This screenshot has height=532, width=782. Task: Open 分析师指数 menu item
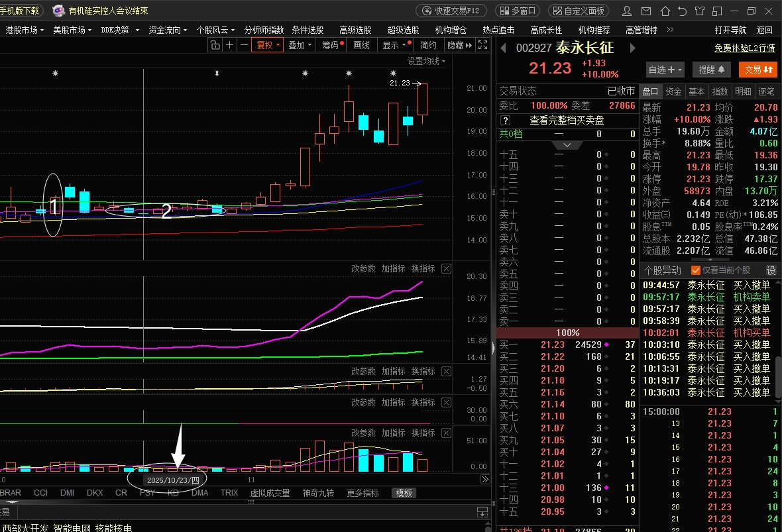coord(264,30)
